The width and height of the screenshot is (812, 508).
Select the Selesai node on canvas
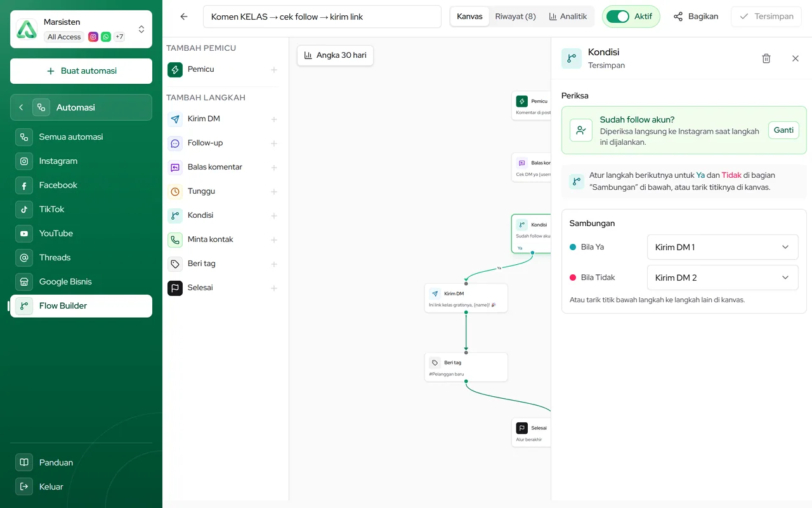(532, 432)
